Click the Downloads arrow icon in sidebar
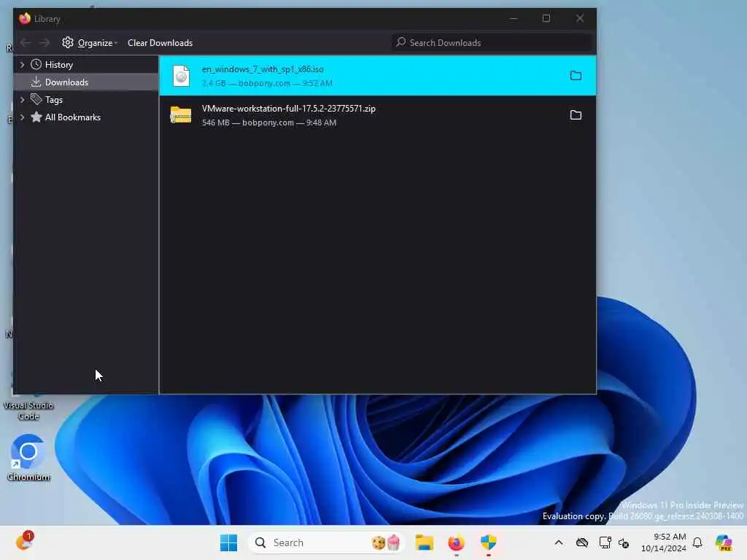Viewport: 747px width, 560px height. (x=36, y=82)
